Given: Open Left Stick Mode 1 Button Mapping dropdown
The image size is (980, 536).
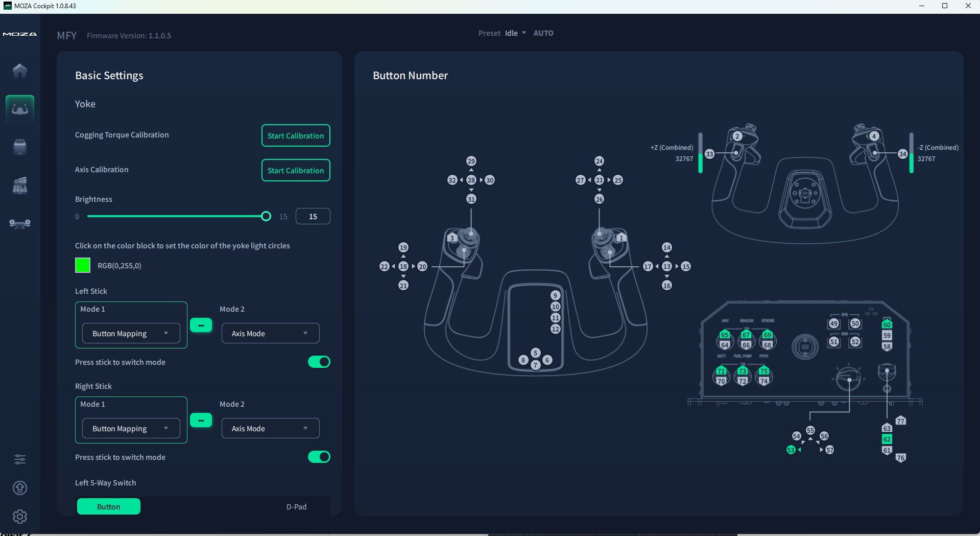Looking at the screenshot, I should click(x=131, y=334).
